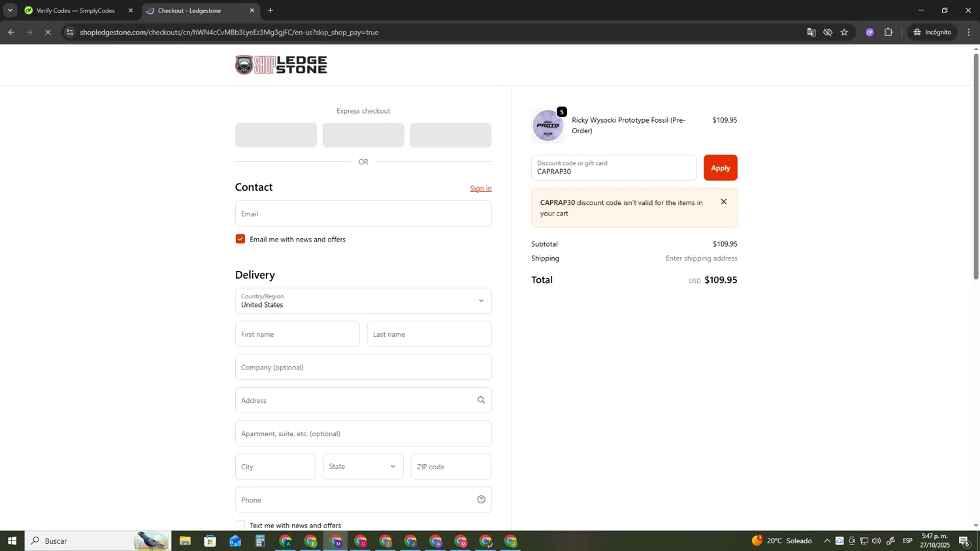
Task: Show hidden system tray icons
Action: pyautogui.click(x=827, y=541)
